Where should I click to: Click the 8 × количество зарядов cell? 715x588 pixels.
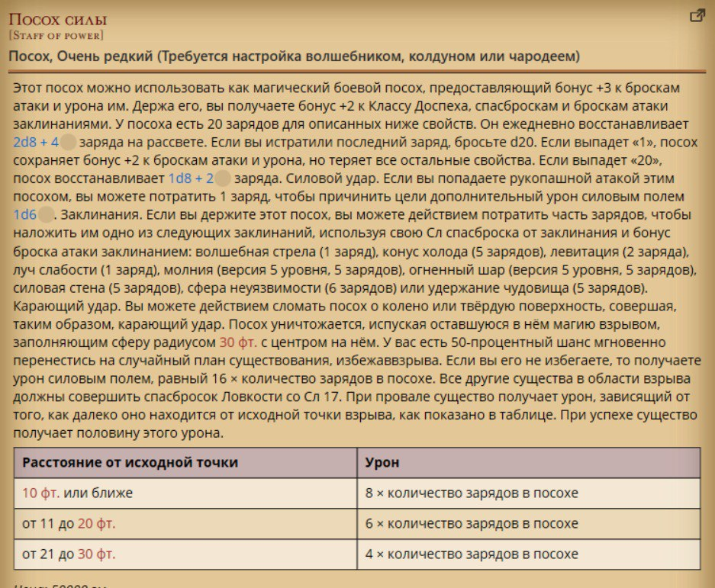point(472,493)
